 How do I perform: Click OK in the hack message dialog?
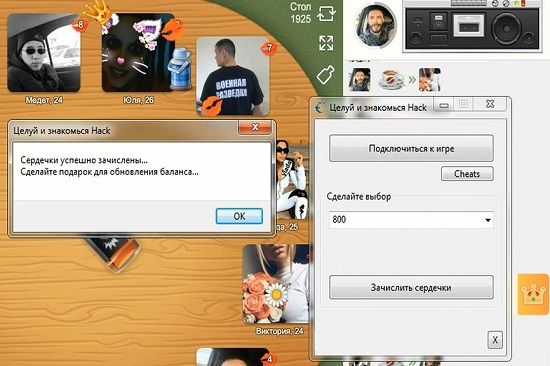tap(239, 216)
